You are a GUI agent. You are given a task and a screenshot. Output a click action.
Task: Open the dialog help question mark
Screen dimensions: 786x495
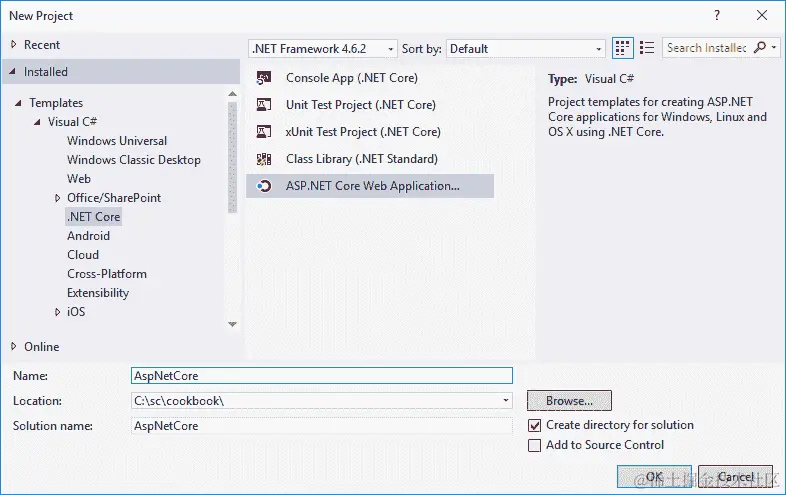[717, 15]
